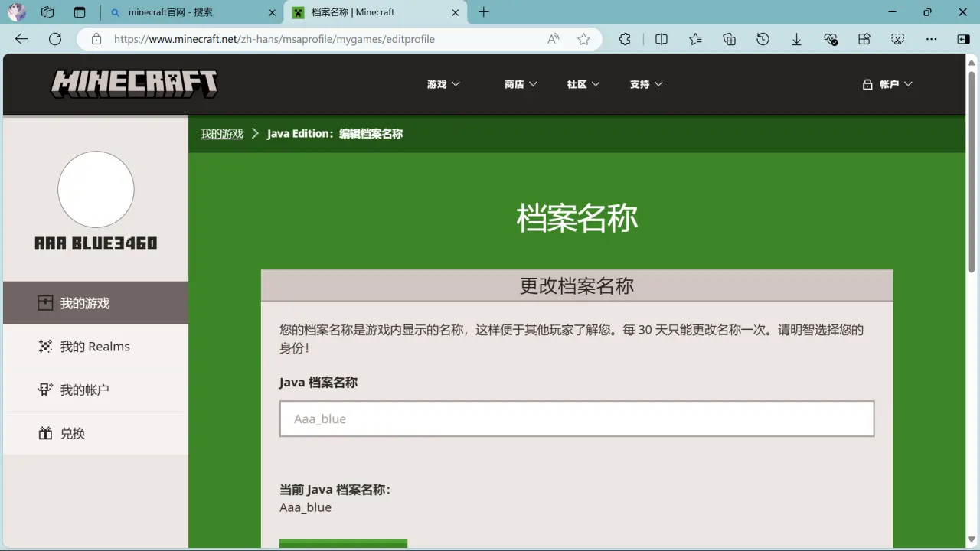Open the workspaces icon

point(47,12)
